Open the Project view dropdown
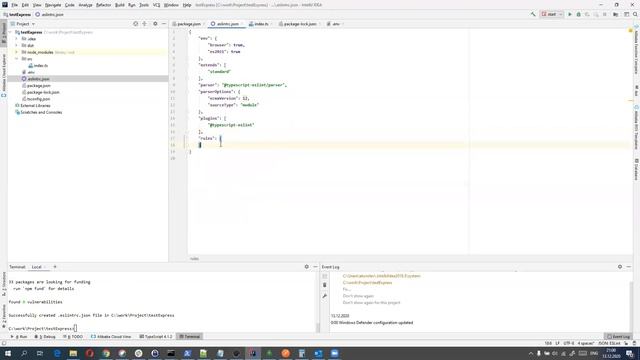The width and height of the screenshot is (640, 360). tap(23, 24)
